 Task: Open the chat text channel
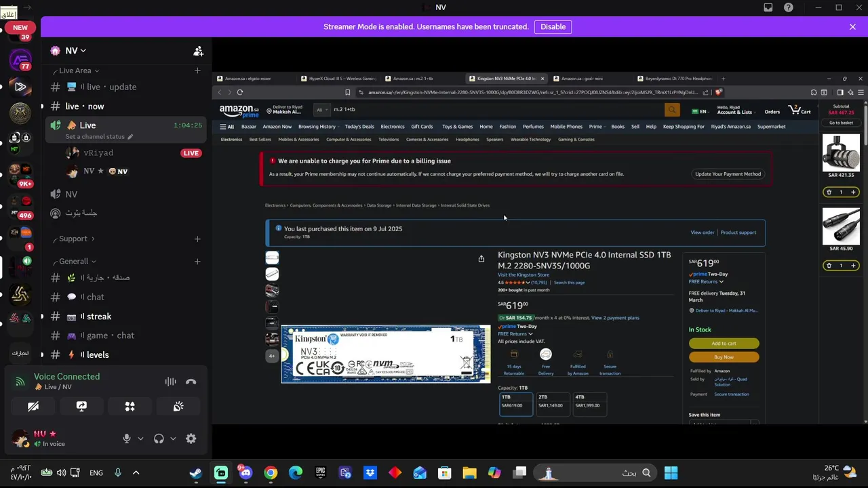pyautogui.click(x=126, y=297)
